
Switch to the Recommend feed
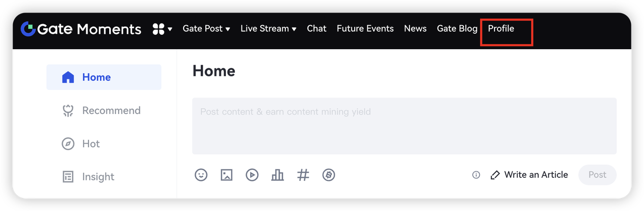tap(111, 111)
